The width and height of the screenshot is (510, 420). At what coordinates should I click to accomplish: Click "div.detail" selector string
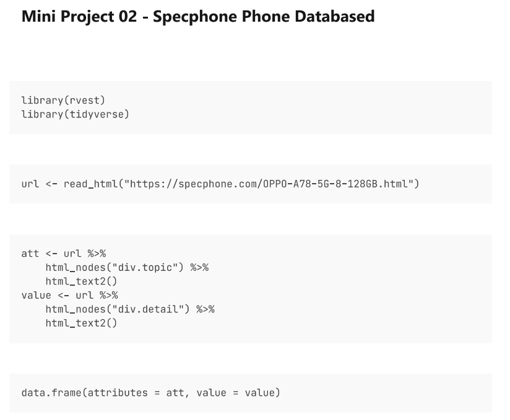(148, 309)
